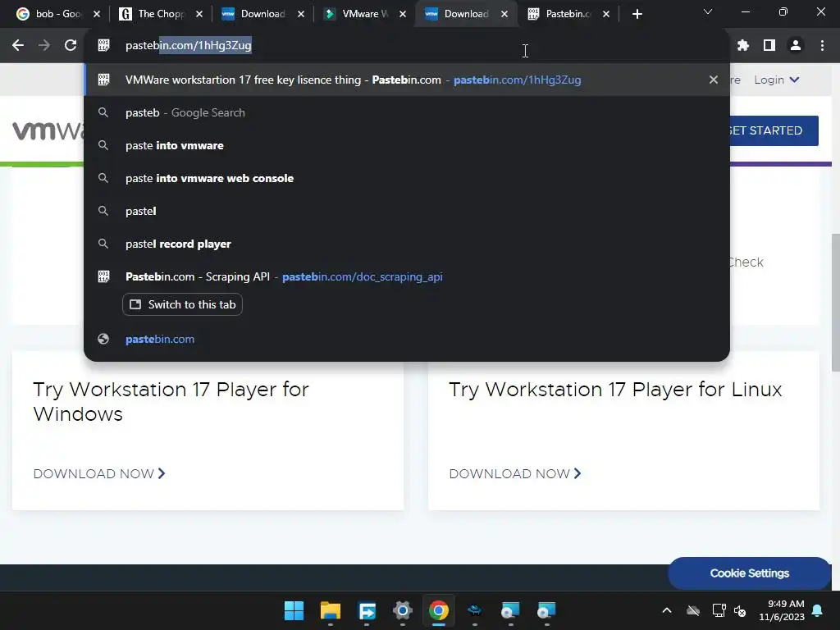The image size is (840, 630).
Task: Click the page's vertical scrollbar
Action: tap(835, 302)
